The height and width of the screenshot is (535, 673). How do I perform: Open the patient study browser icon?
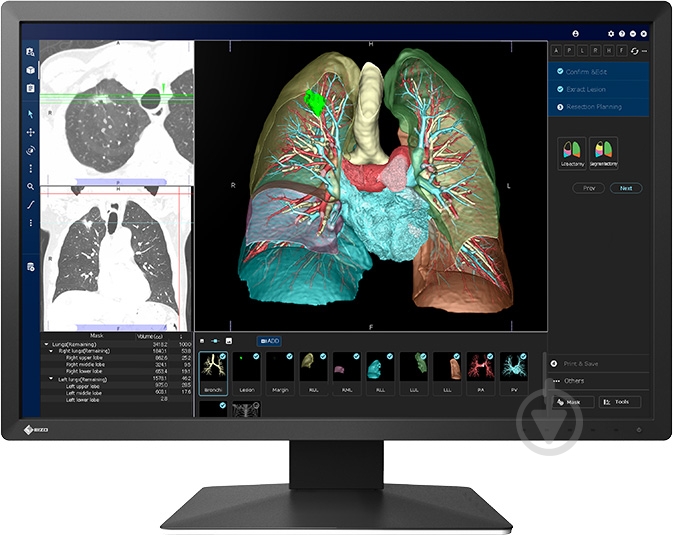pos(30,52)
